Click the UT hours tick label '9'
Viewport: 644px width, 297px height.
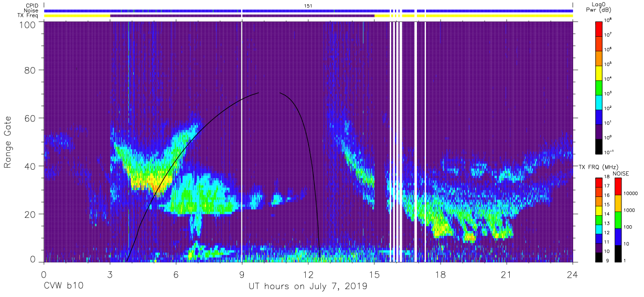pyautogui.click(x=242, y=274)
